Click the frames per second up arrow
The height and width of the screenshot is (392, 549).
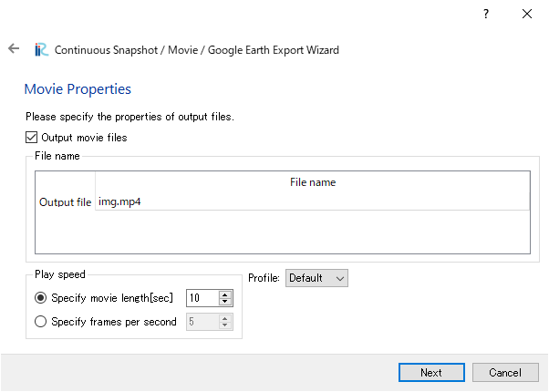point(225,318)
